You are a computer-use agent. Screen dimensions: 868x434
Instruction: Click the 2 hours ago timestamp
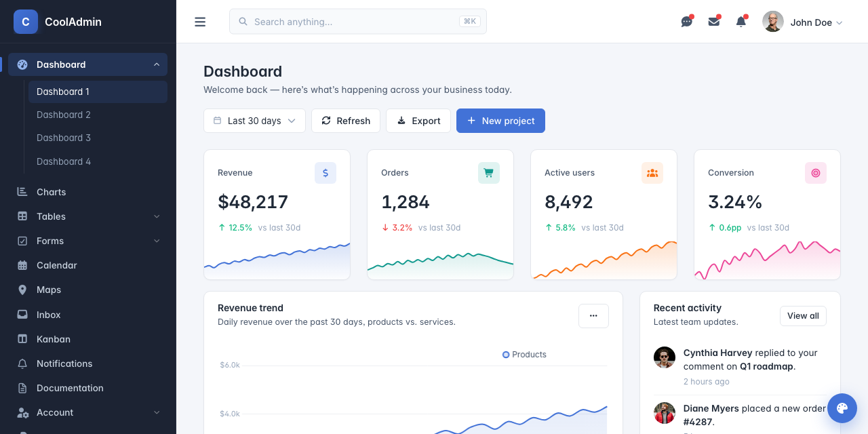coord(707,382)
